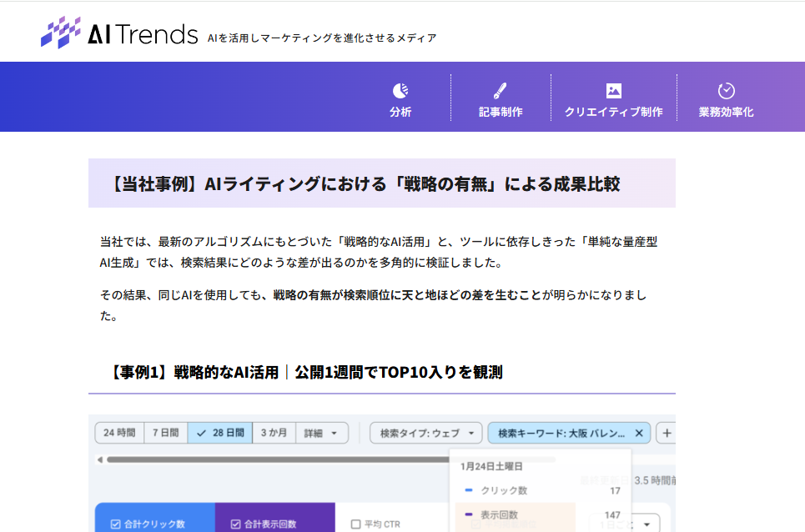Click the 記事制作 brush icon
The width and height of the screenshot is (805, 532).
[x=501, y=91]
